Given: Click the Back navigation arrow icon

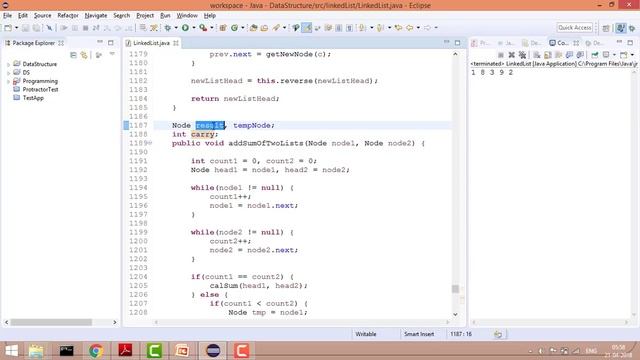Looking at the screenshot, I should [x=409, y=28].
